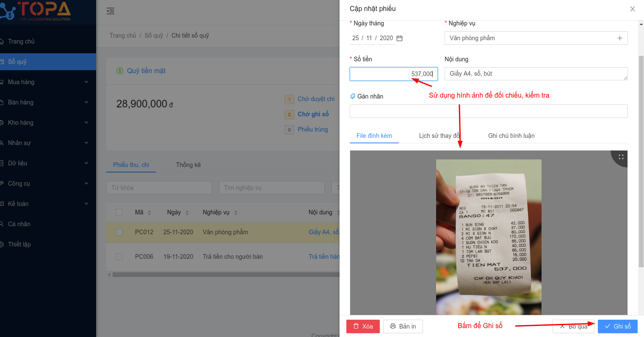Click the Nội dung text area

(x=536, y=74)
